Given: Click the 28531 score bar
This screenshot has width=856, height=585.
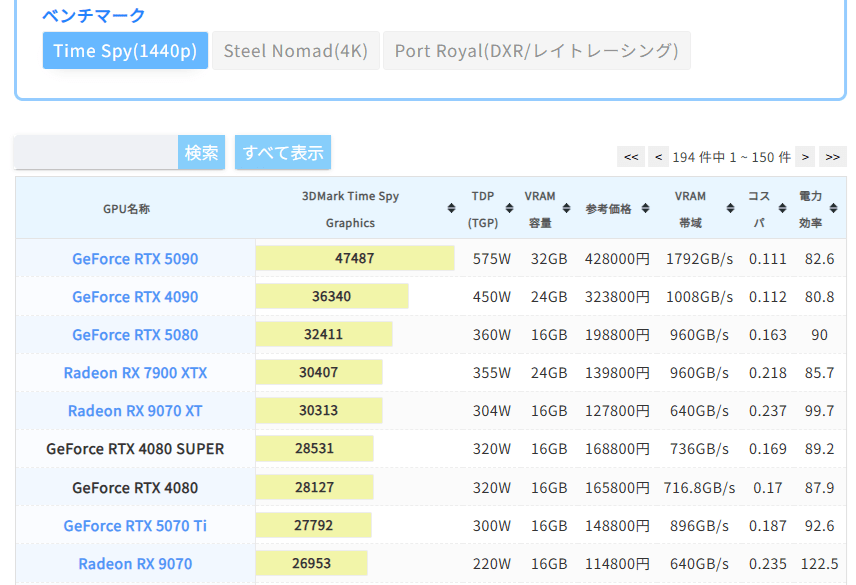Looking at the screenshot, I should pos(314,449).
